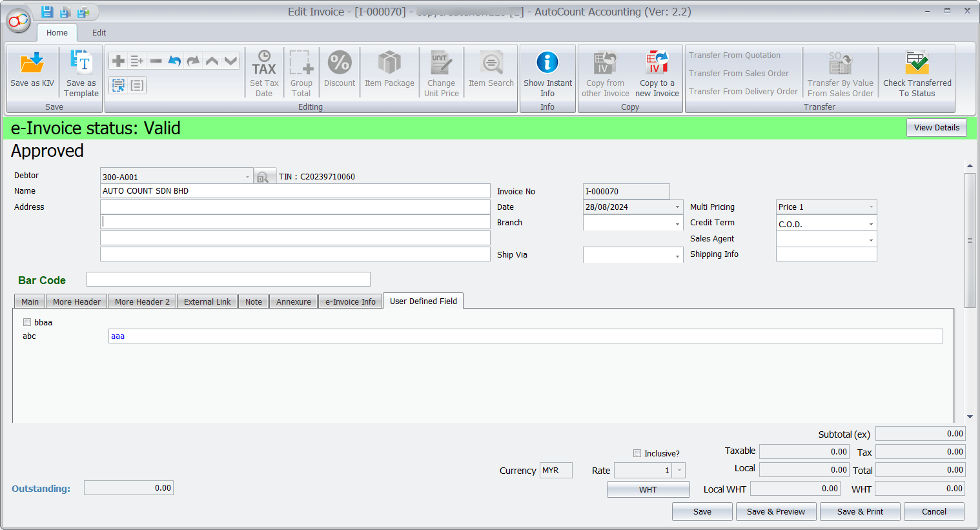This screenshot has width=980, height=530.
Task: Click the scrollbar down arrow
Action: (x=970, y=417)
